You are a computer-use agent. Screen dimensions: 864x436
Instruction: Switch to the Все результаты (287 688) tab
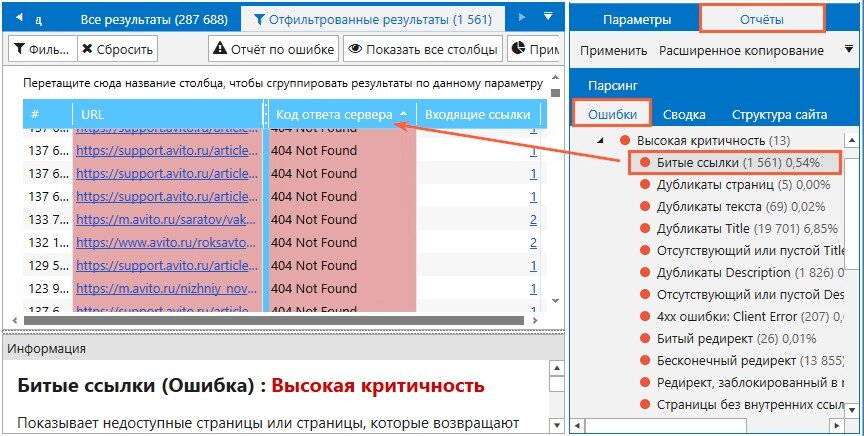(154, 20)
